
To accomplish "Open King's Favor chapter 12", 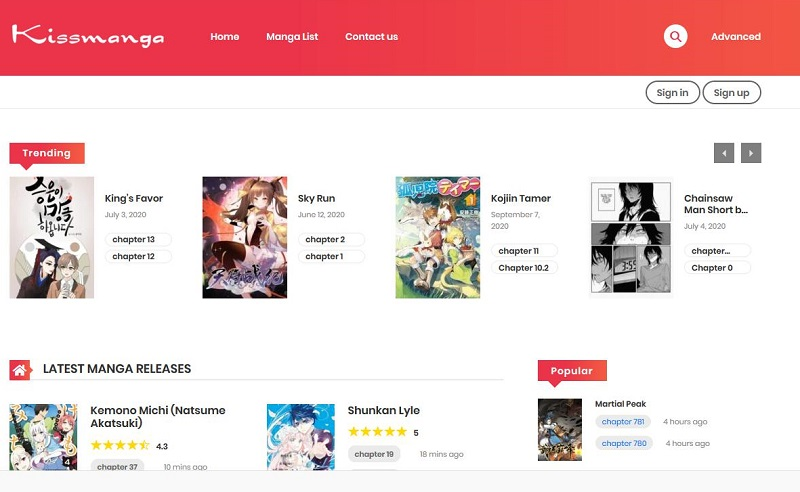I will pos(138,256).
